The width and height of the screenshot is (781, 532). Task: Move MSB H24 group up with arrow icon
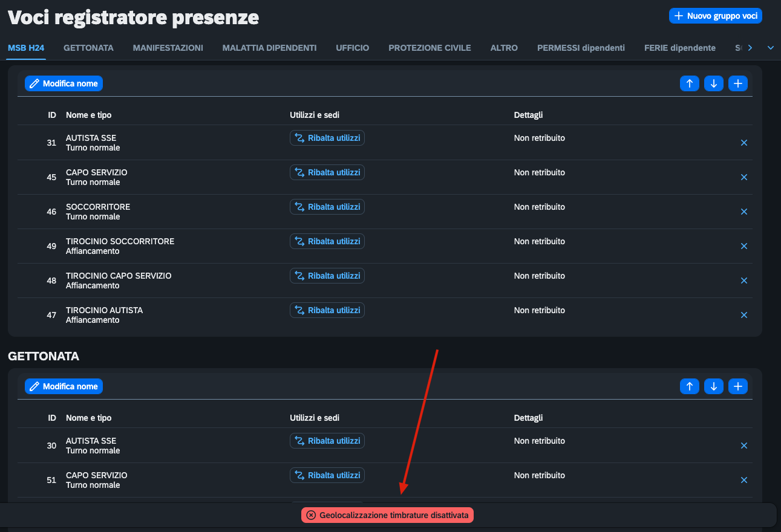click(690, 83)
